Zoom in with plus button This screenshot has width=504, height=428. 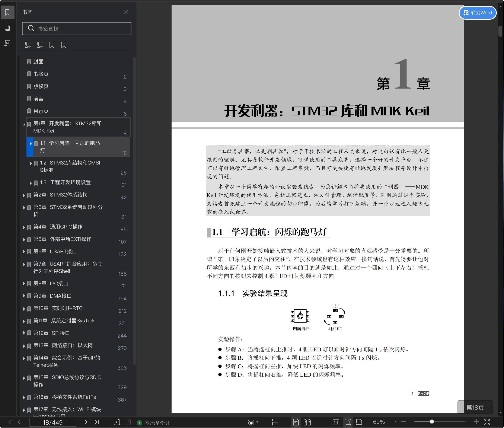point(476,422)
